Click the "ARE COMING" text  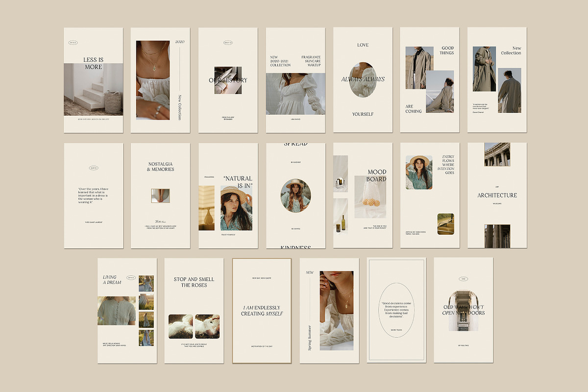(414, 109)
